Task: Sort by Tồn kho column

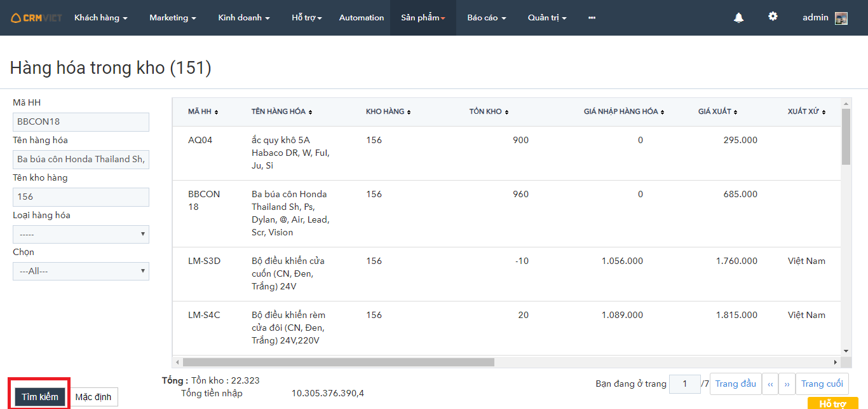Action: (489, 112)
